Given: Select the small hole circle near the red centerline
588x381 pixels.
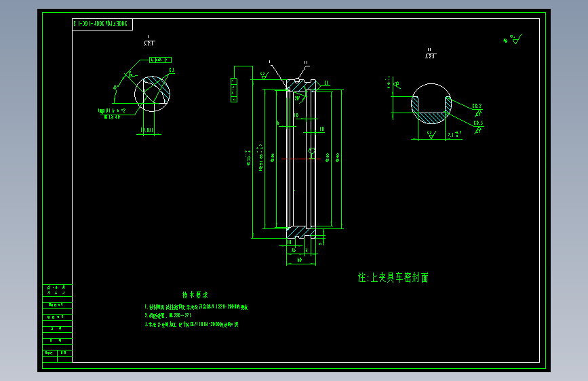Looking at the screenshot, I should point(311,151).
